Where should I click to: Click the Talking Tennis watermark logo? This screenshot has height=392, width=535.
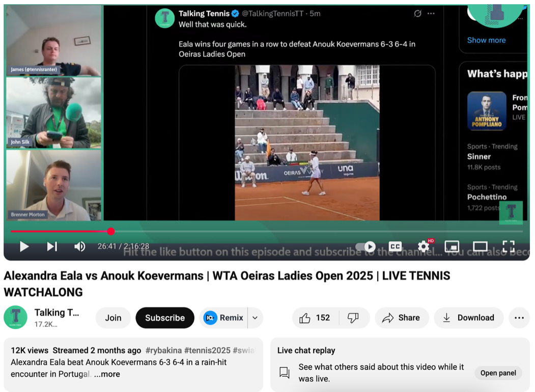pyautogui.click(x=511, y=213)
